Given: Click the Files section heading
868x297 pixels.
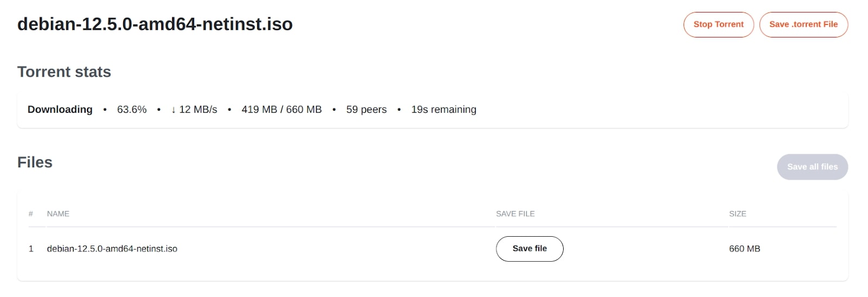Looking at the screenshot, I should click(x=35, y=162).
